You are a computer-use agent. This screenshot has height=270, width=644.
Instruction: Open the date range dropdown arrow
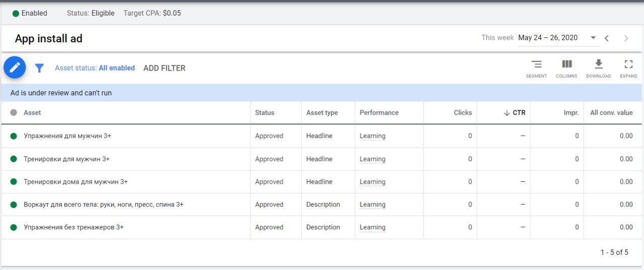pyautogui.click(x=593, y=38)
